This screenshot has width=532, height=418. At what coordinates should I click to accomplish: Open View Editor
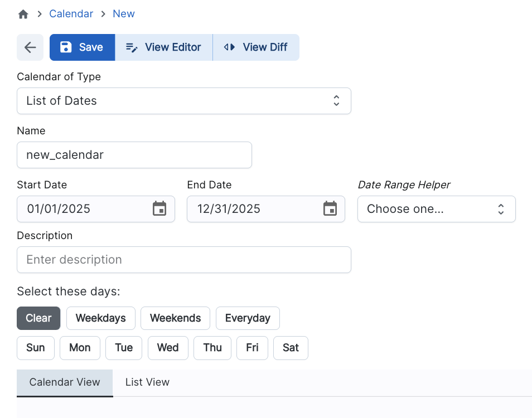[163, 47]
